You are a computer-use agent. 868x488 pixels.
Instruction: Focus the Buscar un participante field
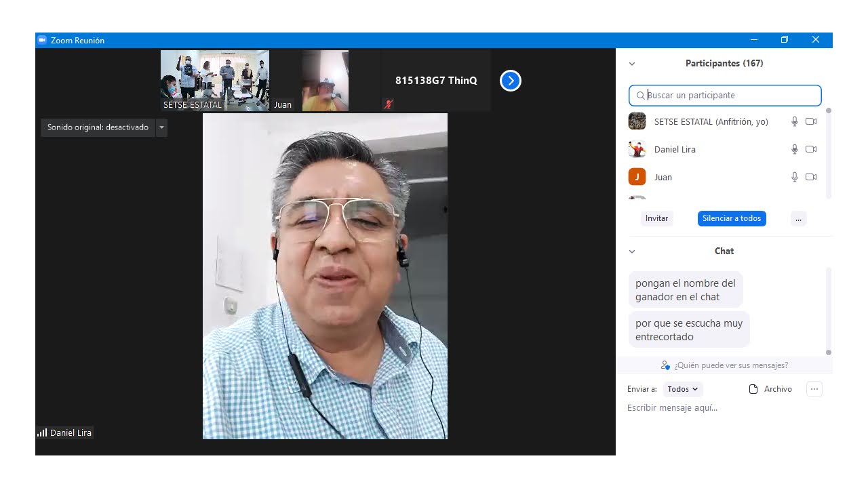[x=725, y=96]
